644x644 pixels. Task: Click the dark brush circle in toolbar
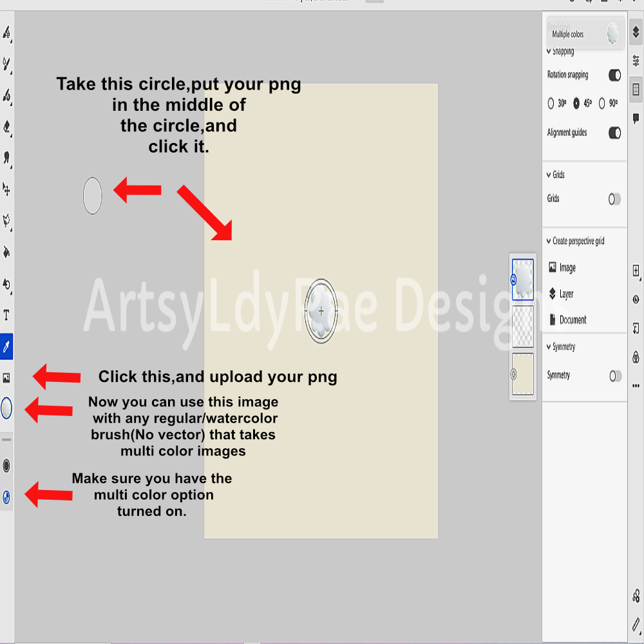pos(6,466)
